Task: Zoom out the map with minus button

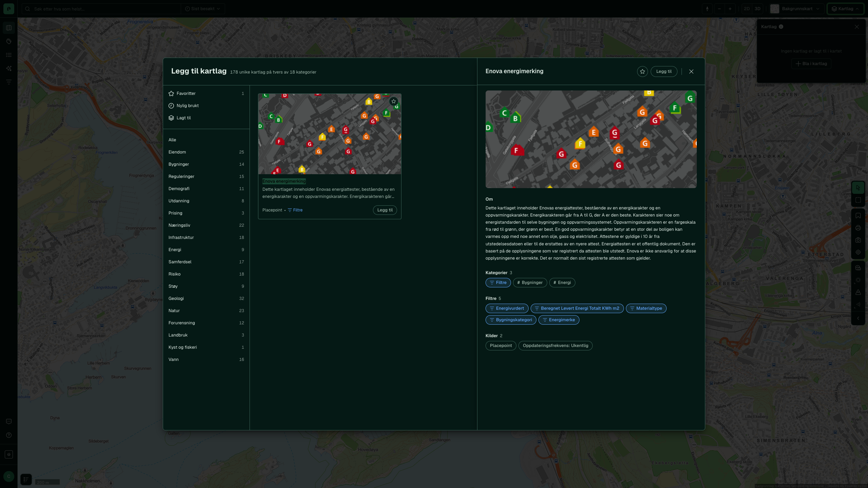Action: (719, 9)
